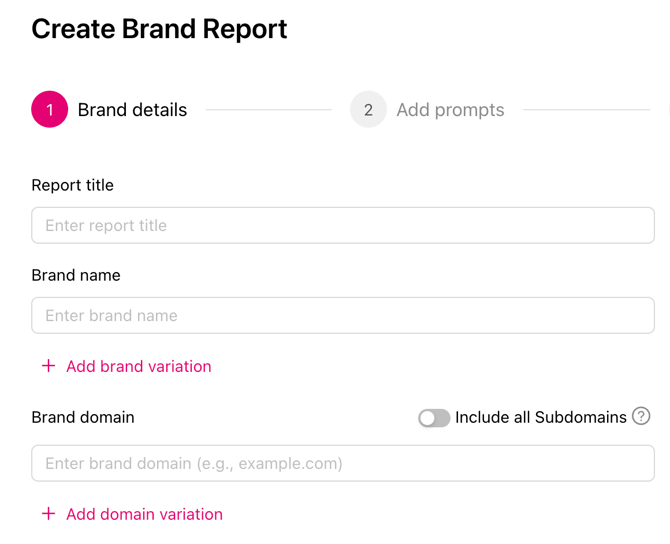
Task: Click the plus icon beside Add domain variation
Action: pos(48,514)
